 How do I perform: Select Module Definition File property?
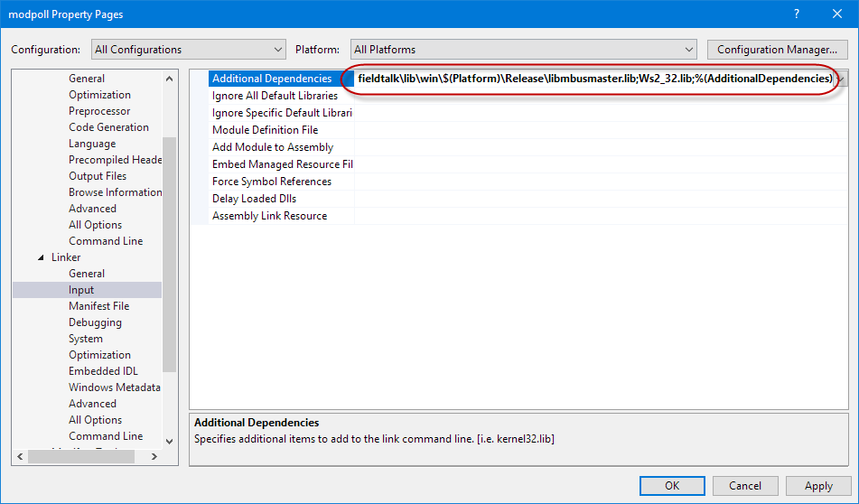(266, 130)
